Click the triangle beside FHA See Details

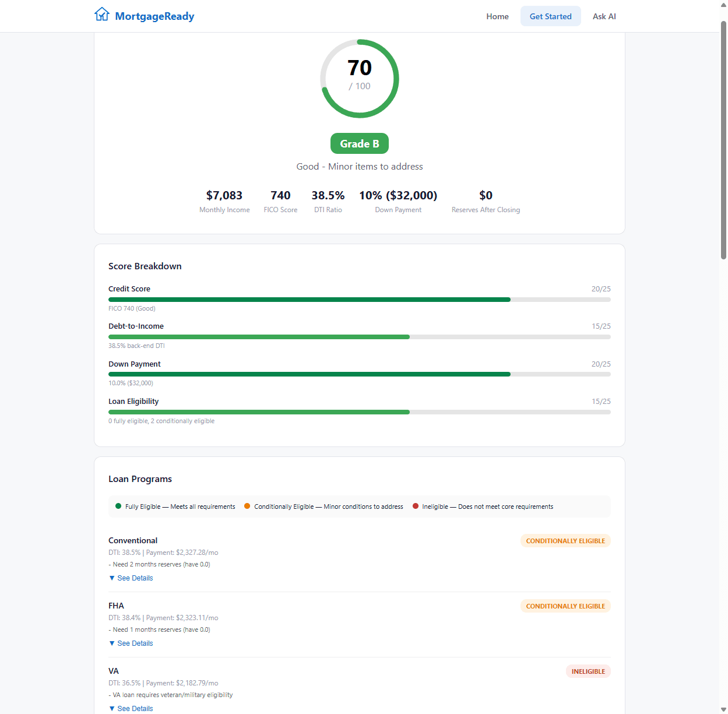(112, 643)
